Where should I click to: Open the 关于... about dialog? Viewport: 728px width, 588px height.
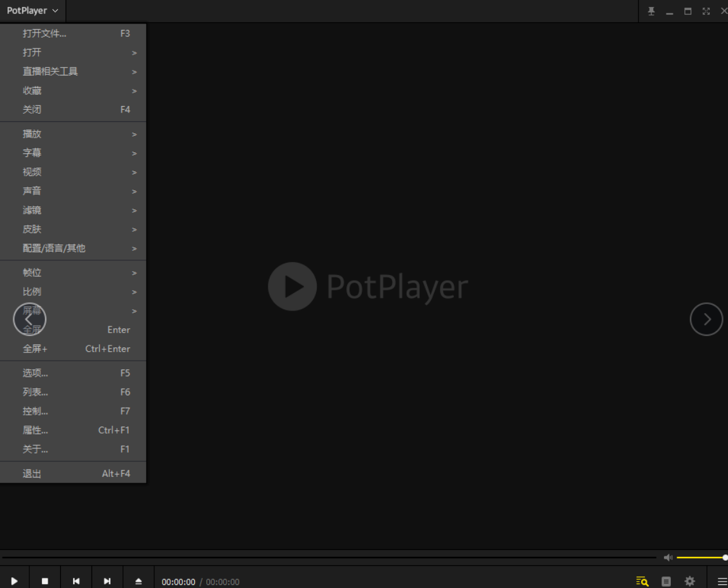73,449
